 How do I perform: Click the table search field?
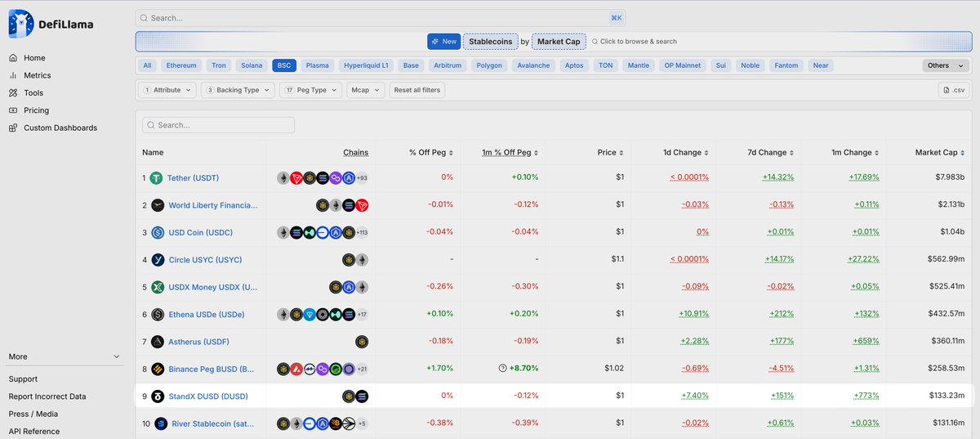[218, 125]
